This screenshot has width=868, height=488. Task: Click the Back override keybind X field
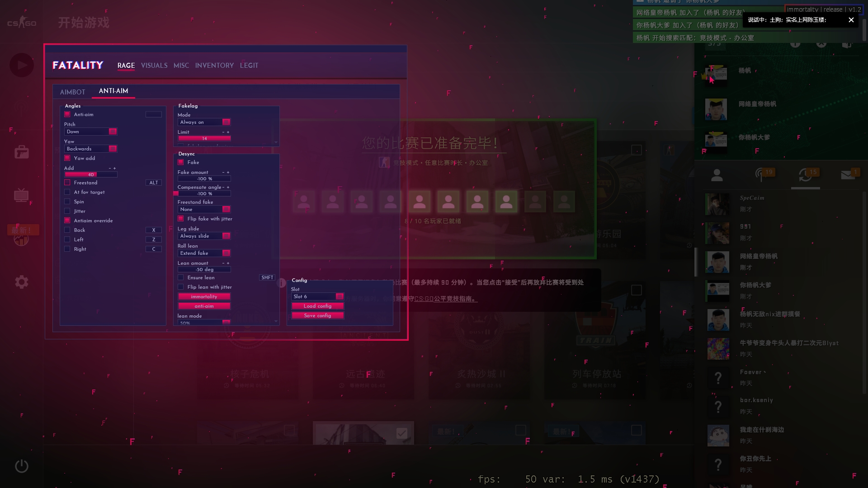(x=154, y=230)
